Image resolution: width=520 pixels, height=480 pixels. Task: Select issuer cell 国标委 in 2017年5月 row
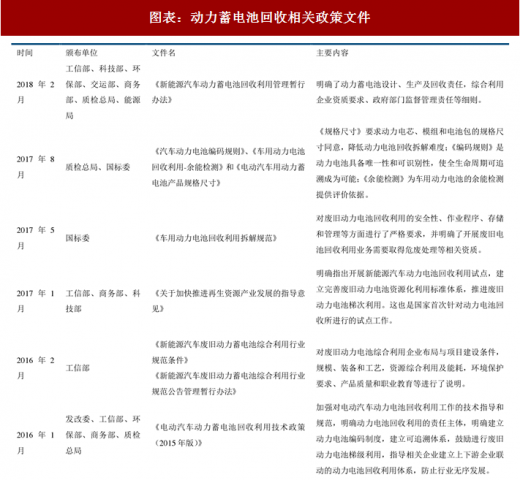click(77, 238)
